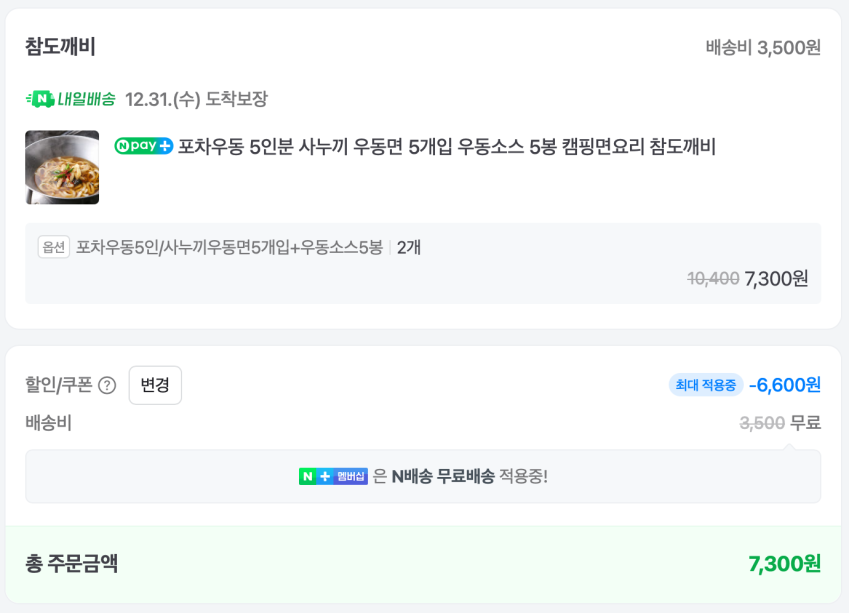This screenshot has height=613, width=849.
Task: Click the 총 주문금액 label
Action: pos(72,564)
